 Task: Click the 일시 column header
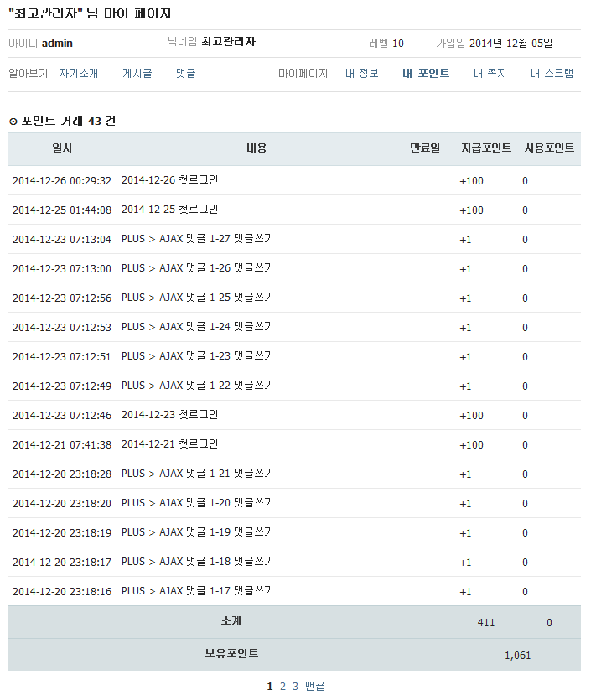(x=62, y=148)
